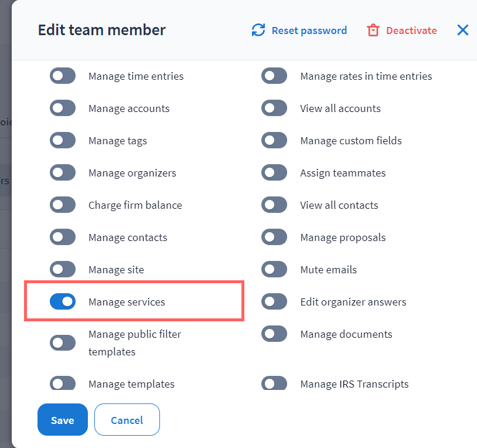Switch on Manage custom fields
Screen dimensions: 477x448
click(x=274, y=140)
